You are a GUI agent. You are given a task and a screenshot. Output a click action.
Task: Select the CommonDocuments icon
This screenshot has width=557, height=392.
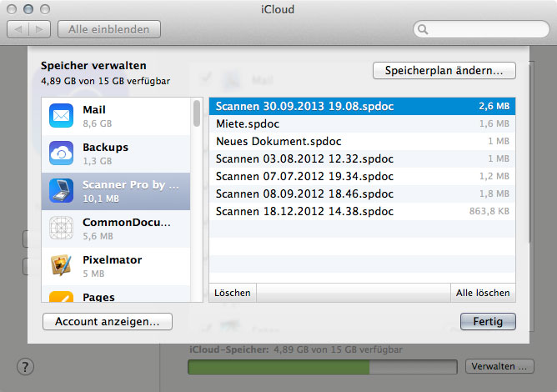coord(62,229)
